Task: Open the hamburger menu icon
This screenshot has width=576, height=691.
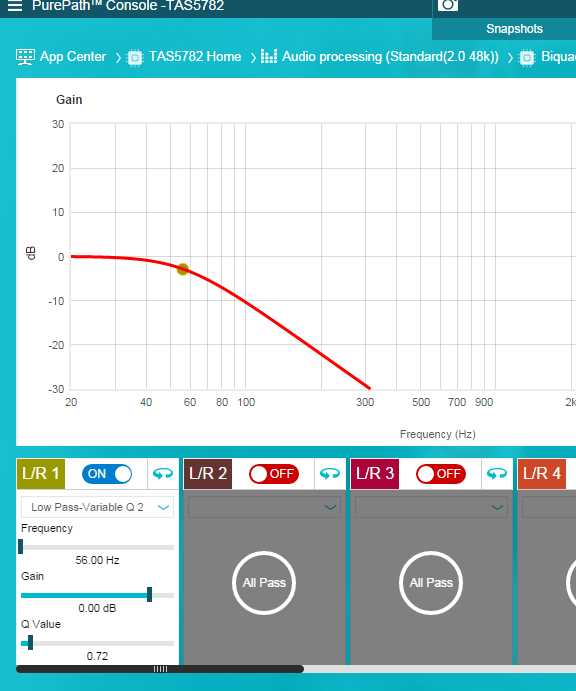Action: click(15, 5)
